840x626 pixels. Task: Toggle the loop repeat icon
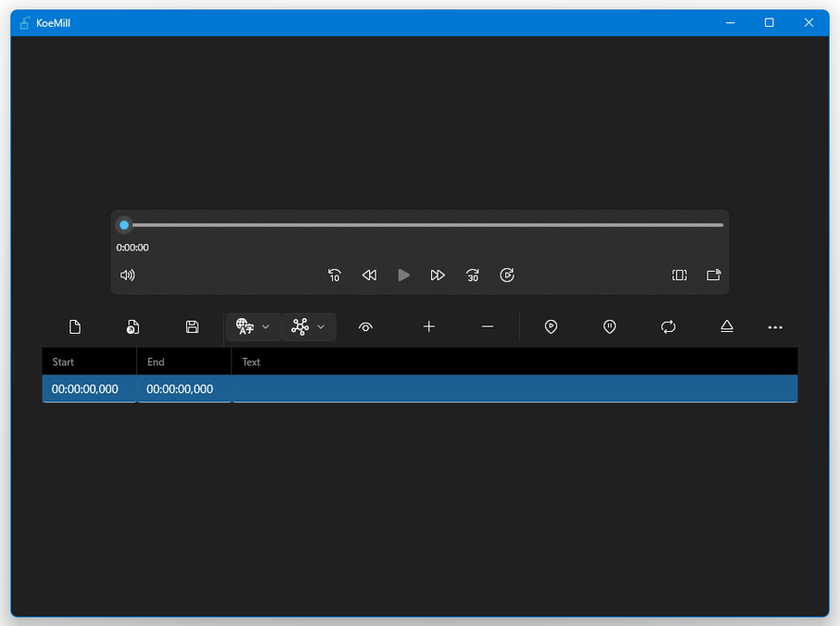[x=668, y=326]
